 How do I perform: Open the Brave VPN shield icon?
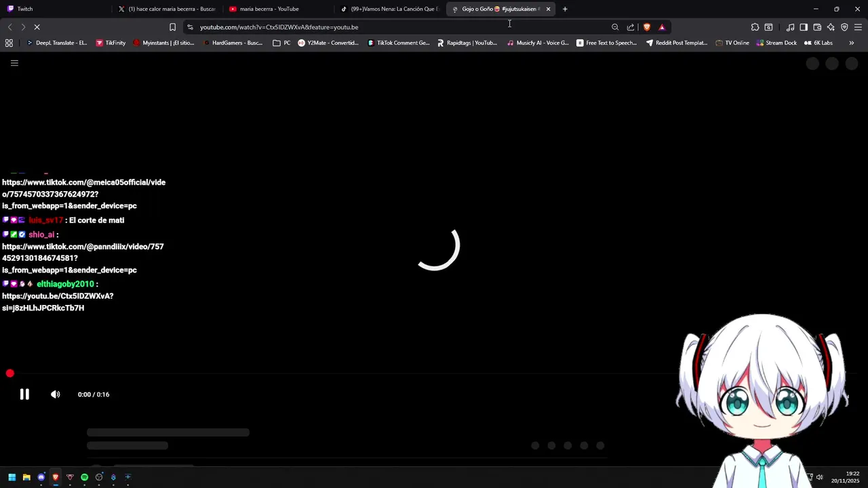(844, 27)
